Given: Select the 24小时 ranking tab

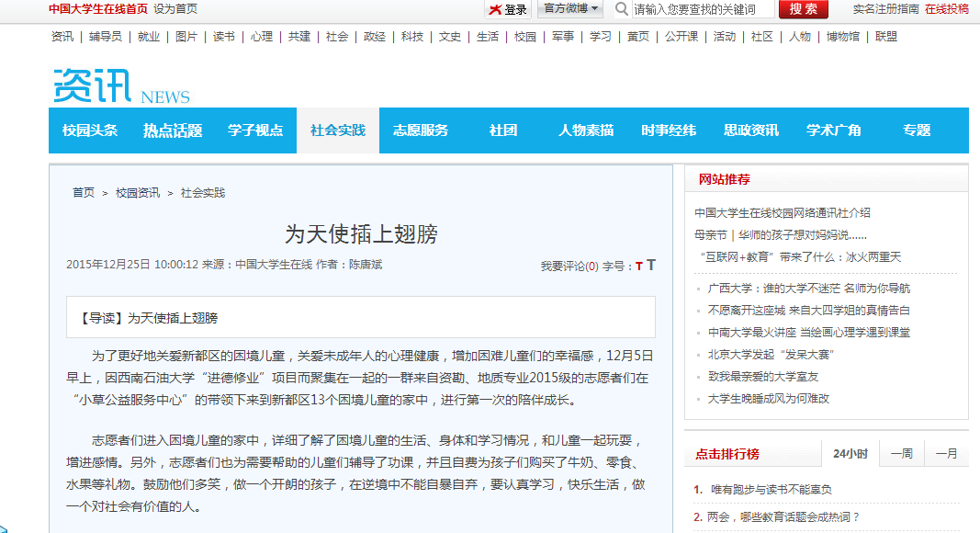Looking at the screenshot, I should pos(850,454).
